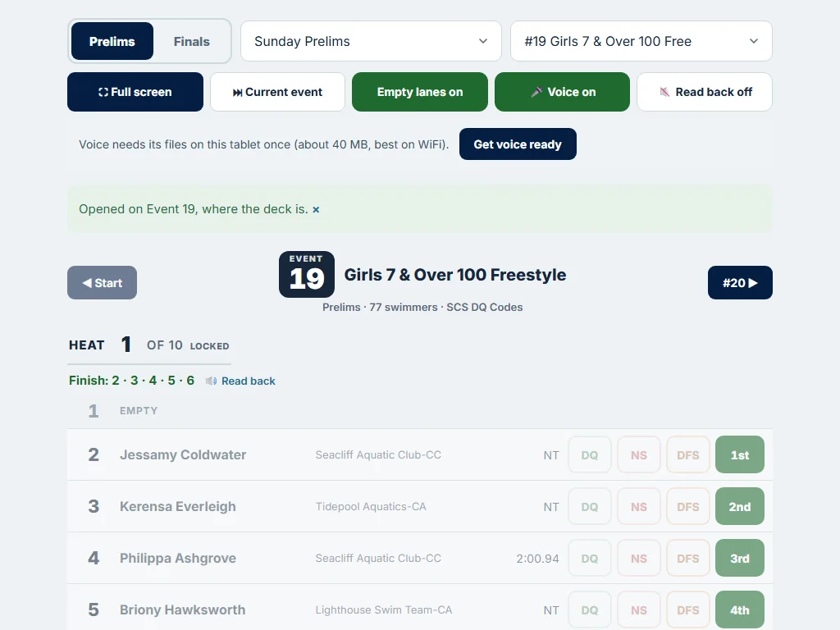
Task: Mark Philippa Ashgrove as DFS
Action: [x=688, y=558]
